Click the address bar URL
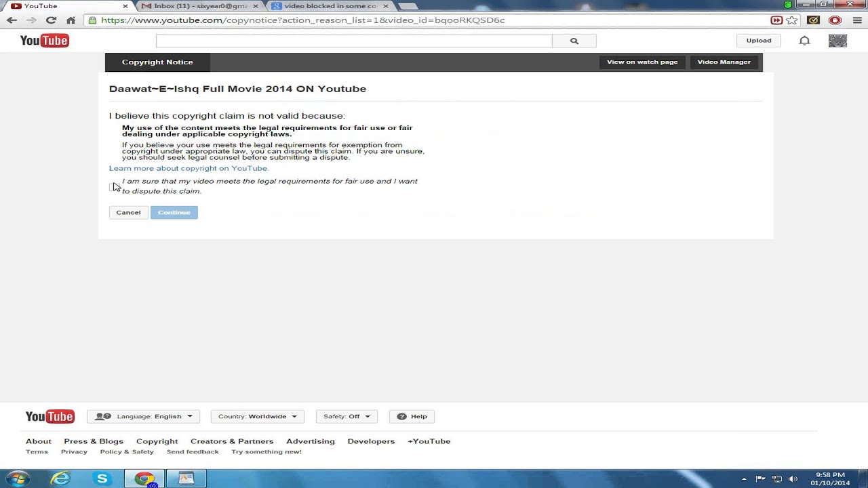This screenshot has height=488, width=868. point(303,20)
